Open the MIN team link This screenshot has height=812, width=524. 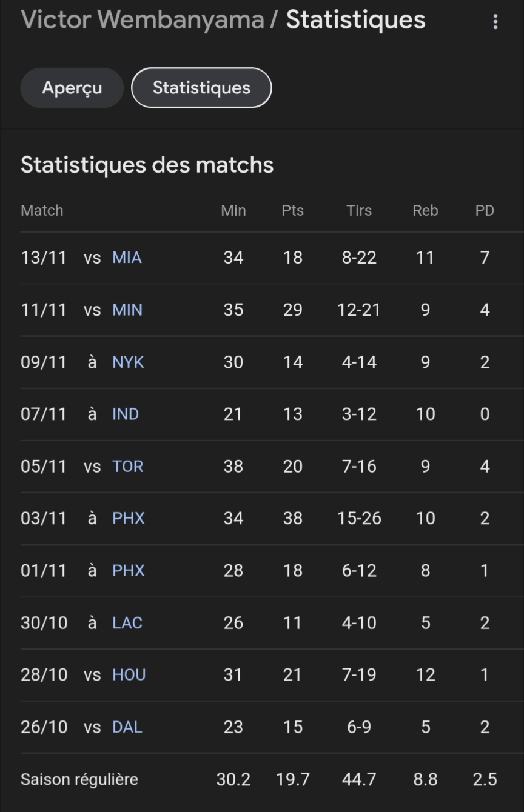point(127,310)
